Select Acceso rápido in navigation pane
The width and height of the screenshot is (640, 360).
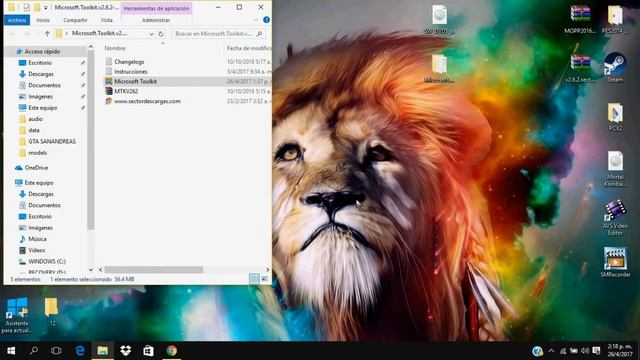coord(42,51)
